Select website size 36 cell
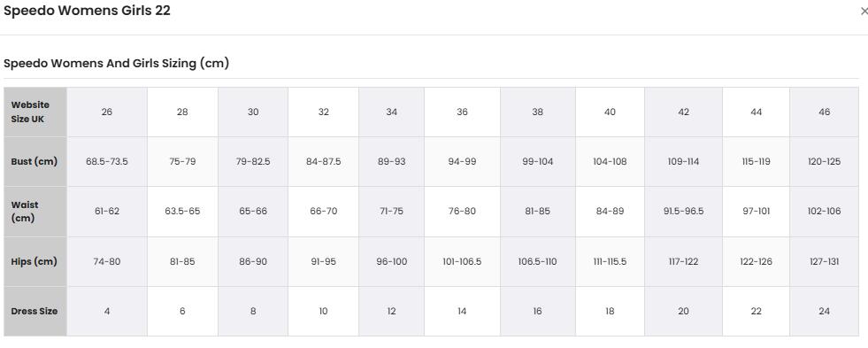Viewport: 868px width, 348px height. click(x=462, y=112)
